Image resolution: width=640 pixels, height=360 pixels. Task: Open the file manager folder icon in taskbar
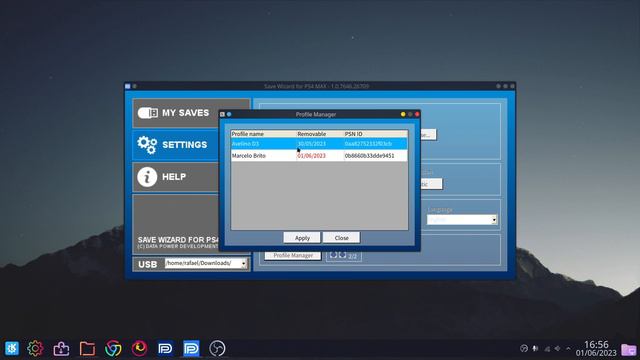(x=87, y=349)
